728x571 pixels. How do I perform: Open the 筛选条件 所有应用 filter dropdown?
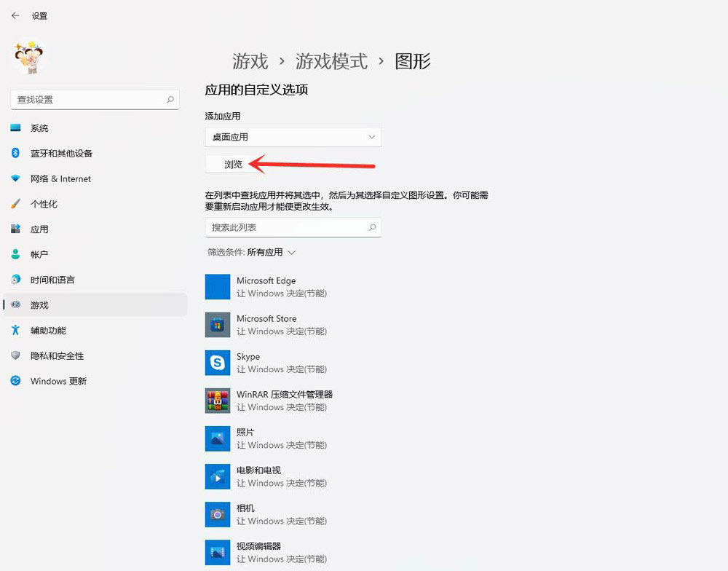click(251, 252)
